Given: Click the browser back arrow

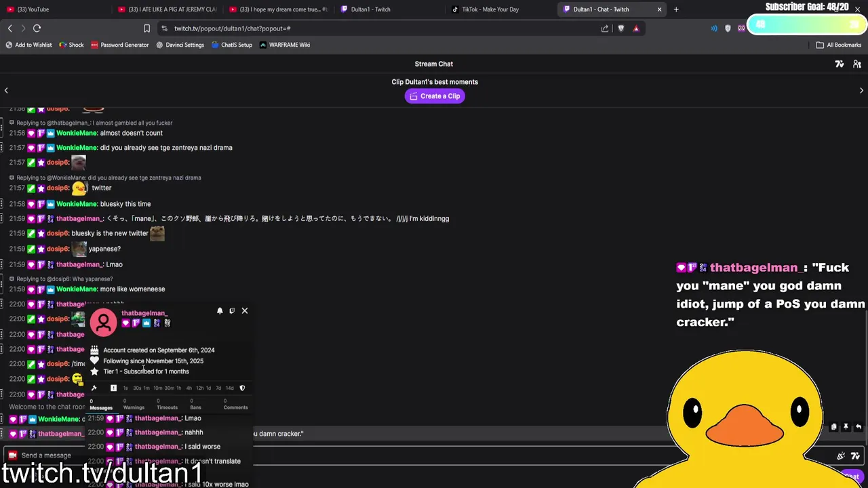Looking at the screenshot, I should pos(9,28).
